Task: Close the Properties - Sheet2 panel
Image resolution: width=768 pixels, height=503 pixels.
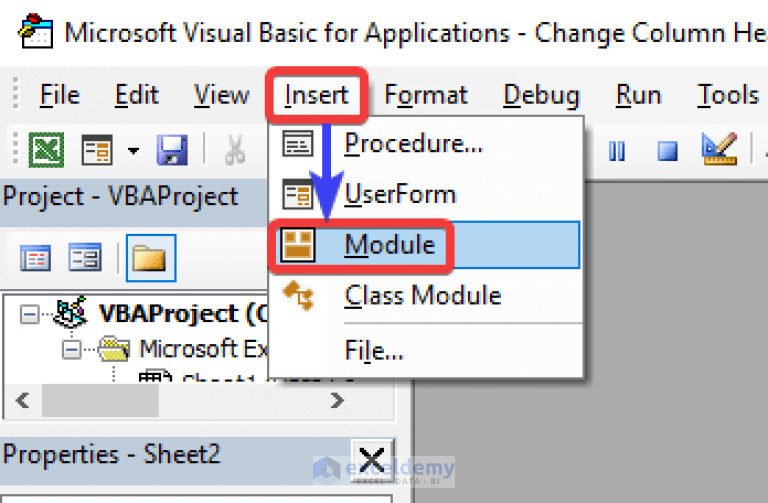Action: tap(369, 456)
